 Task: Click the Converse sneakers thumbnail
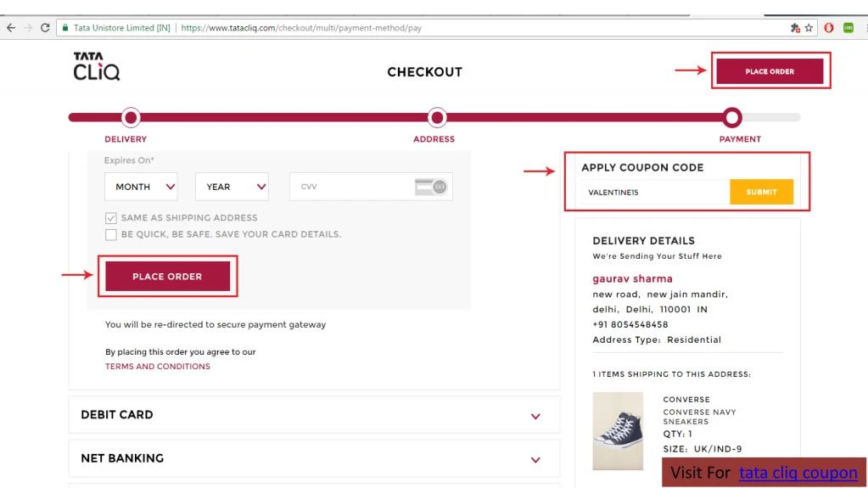(618, 431)
